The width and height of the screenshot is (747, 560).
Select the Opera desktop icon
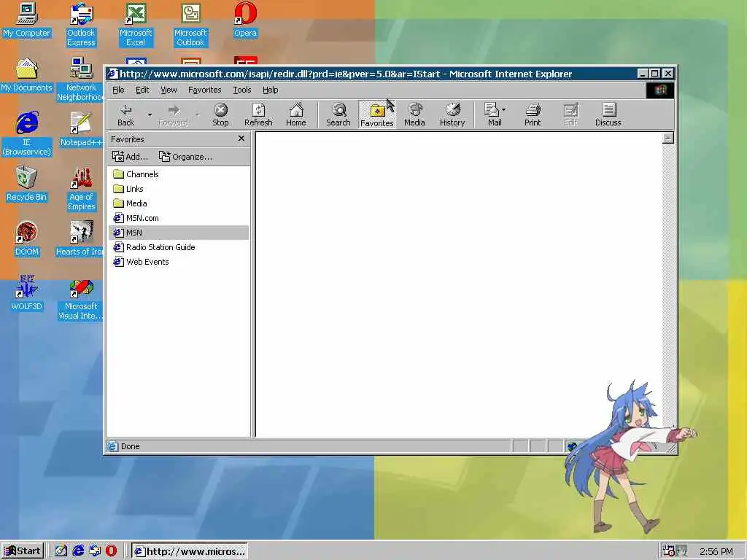click(x=245, y=20)
